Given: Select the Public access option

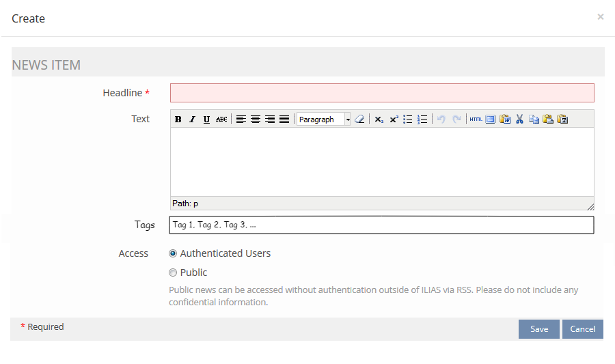Looking at the screenshot, I should pyautogui.click(x=173, y=272).
